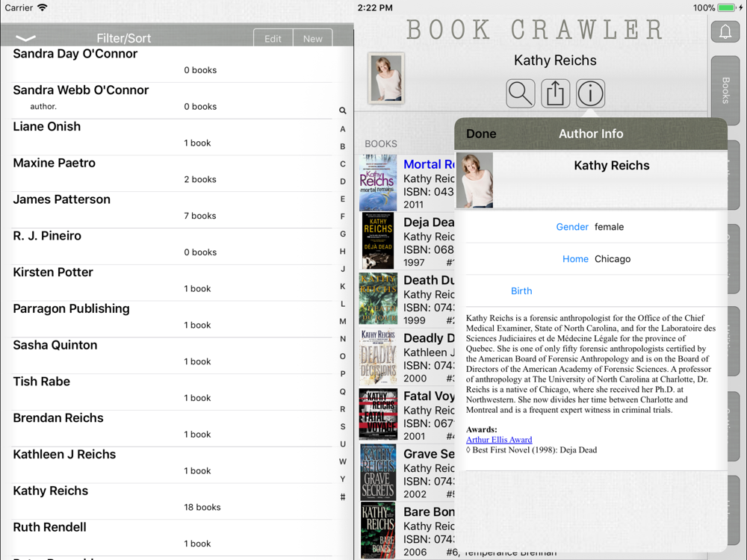Select author Ruth Rendell
Screen dimensions: 747x560
click(172, 538)
